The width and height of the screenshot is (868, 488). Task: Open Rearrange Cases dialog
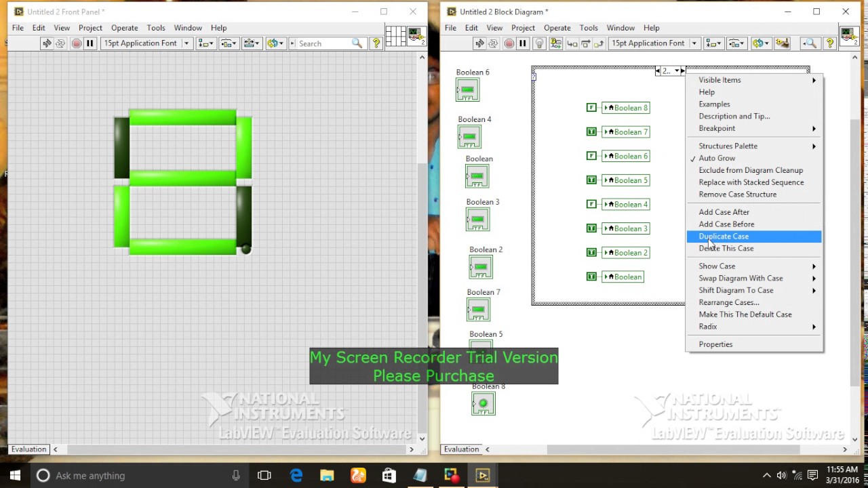click(754, 302)
